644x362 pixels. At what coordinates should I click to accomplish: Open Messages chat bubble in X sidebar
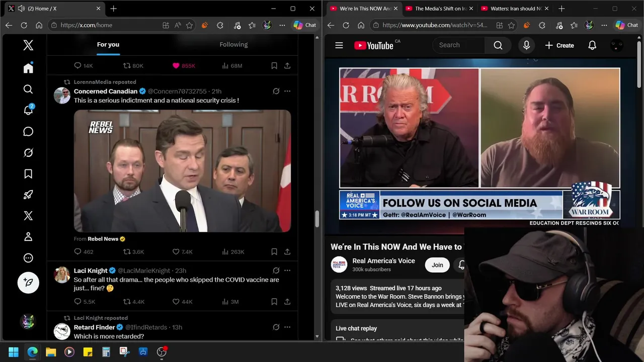pyautogui.click(x=28, y=132)
